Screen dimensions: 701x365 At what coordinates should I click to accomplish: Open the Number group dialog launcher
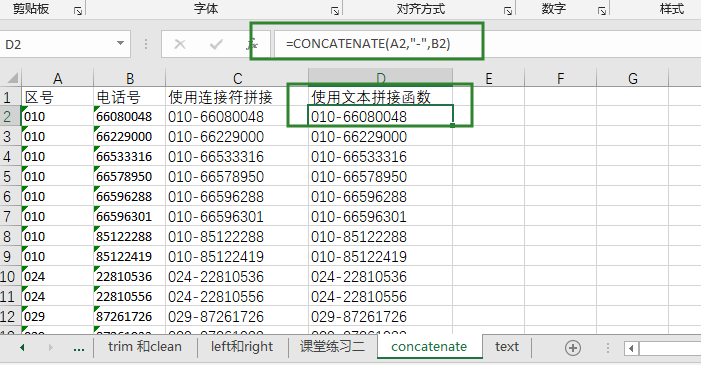(x=602, y=11)
